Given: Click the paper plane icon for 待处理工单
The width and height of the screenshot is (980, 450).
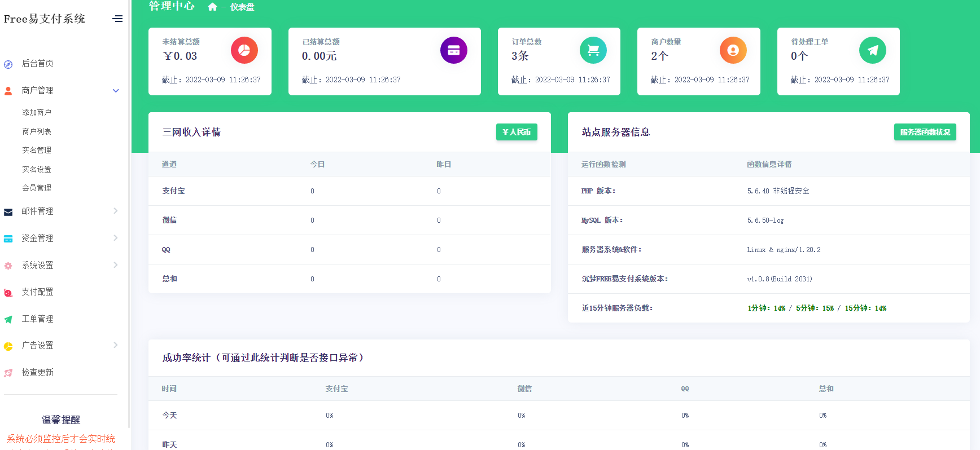Looking at the screenshot, I should [x=873, y=50].
